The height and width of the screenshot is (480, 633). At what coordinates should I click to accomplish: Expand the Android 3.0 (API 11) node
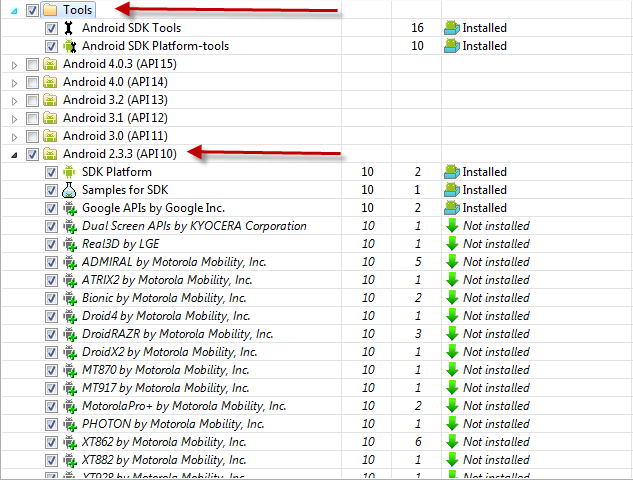14,136
